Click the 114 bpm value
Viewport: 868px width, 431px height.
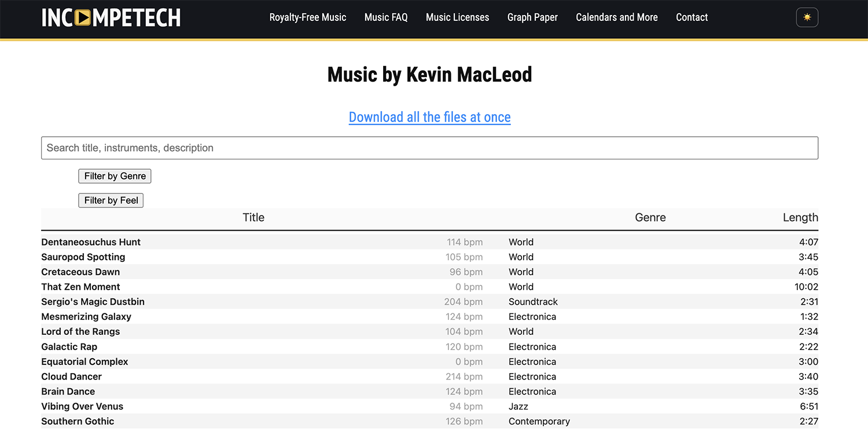click(465, 242)
